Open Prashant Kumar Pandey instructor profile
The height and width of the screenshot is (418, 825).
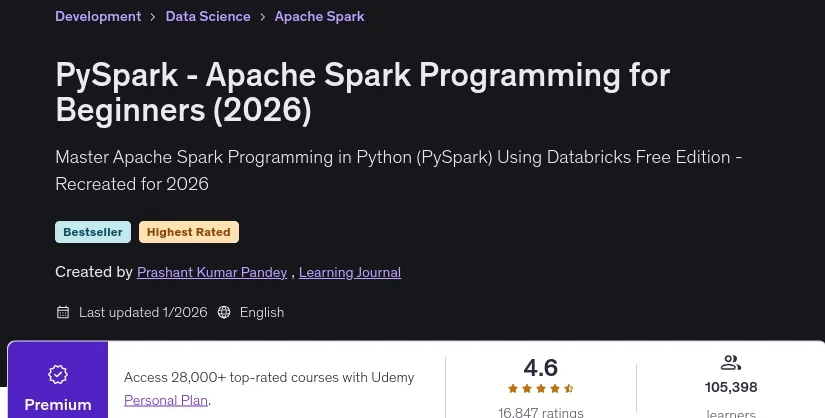[212, 272]
